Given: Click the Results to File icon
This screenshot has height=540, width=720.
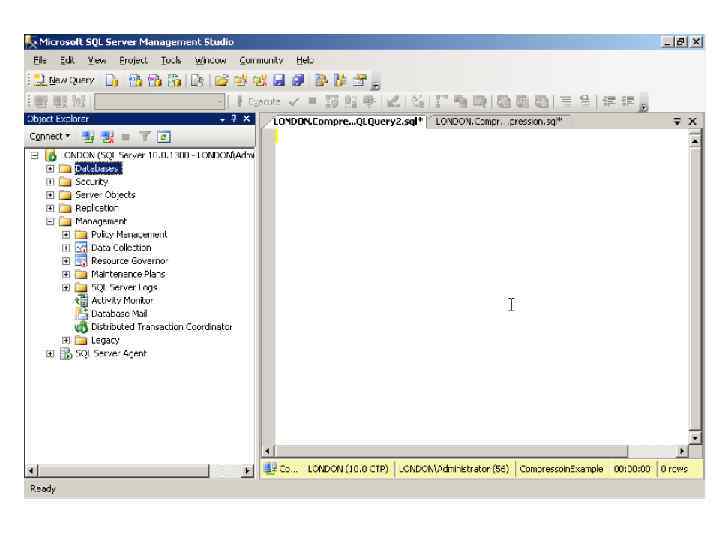Looking at the screenshot, I should pos(542,101).
